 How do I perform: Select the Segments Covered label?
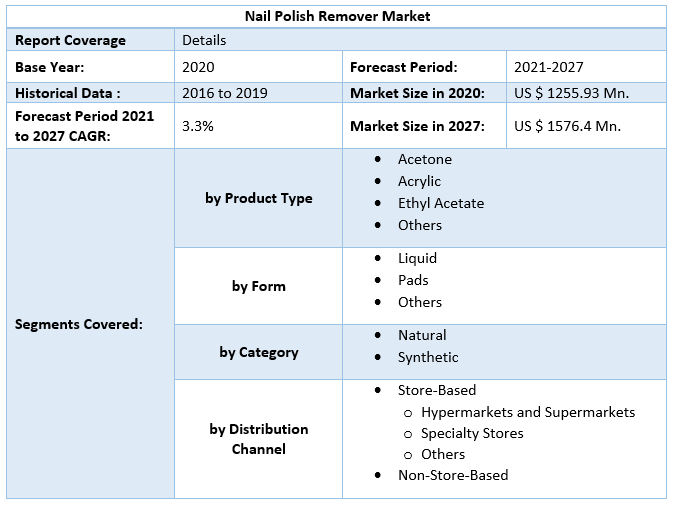[78, 324]
